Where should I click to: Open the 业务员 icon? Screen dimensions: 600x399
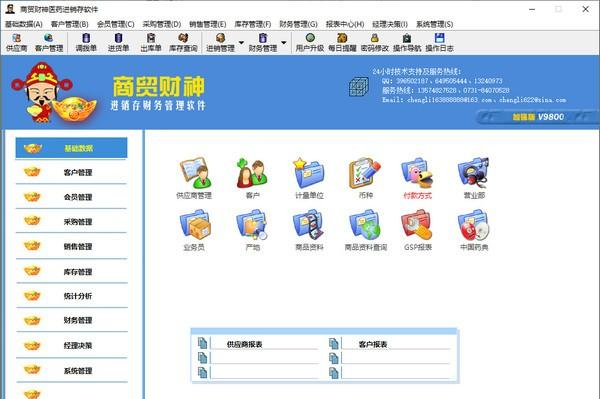tap(194, 230)
